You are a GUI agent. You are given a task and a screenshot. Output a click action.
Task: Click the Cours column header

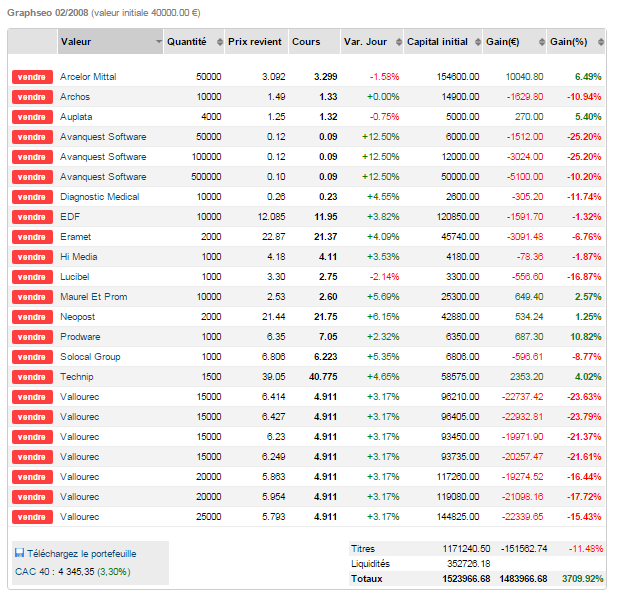(305, 42)
